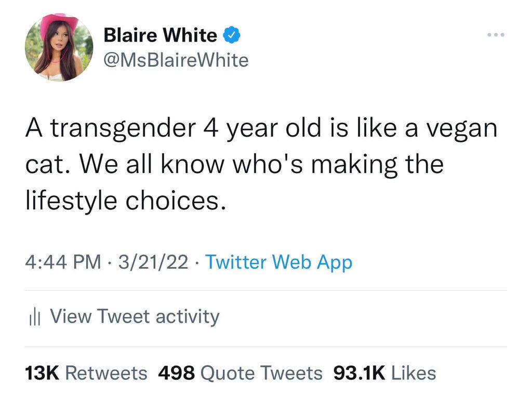Image resolution: width=532 pixels, height=397 pixels.
Task: Click the blue verified badge icon
Action: pyautogui.click(x=231, y=35)
